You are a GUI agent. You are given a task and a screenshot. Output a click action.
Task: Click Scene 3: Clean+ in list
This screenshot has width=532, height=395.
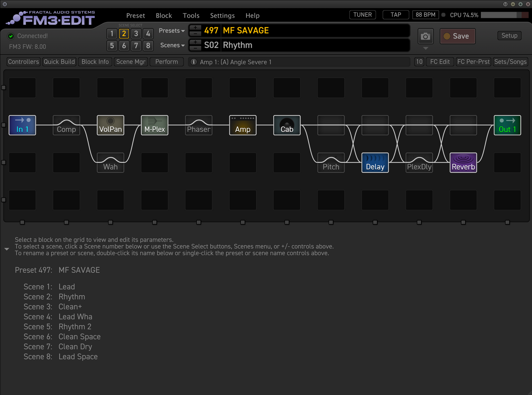tap(53, 307)
